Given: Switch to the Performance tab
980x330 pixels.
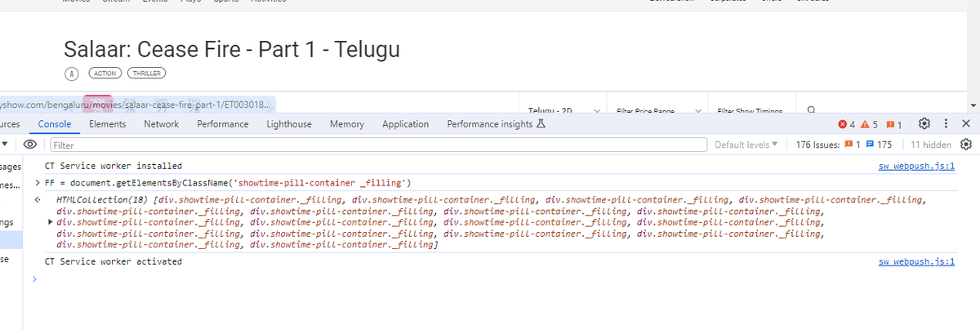Looking at the screenshot, I should point(223,124).
